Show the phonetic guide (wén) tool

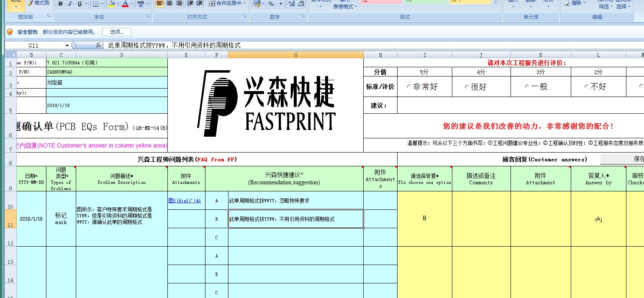pyautogui.click(x=141, y=4)
